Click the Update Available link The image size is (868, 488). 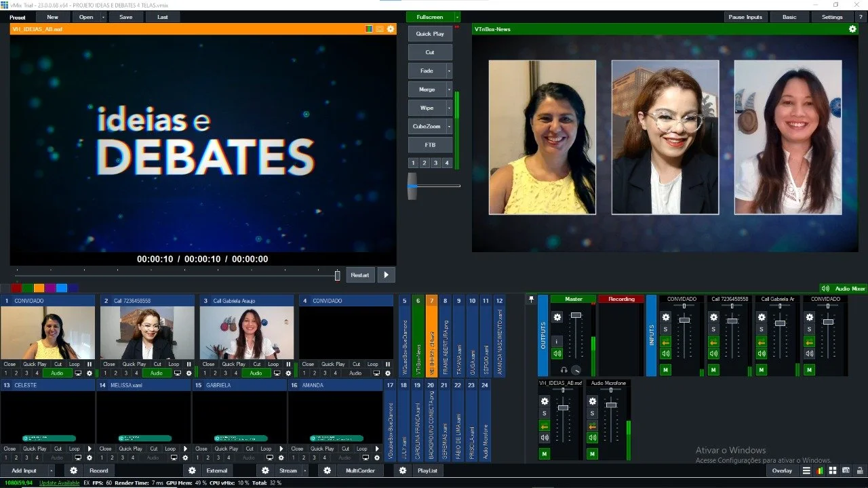coord(60,483)
